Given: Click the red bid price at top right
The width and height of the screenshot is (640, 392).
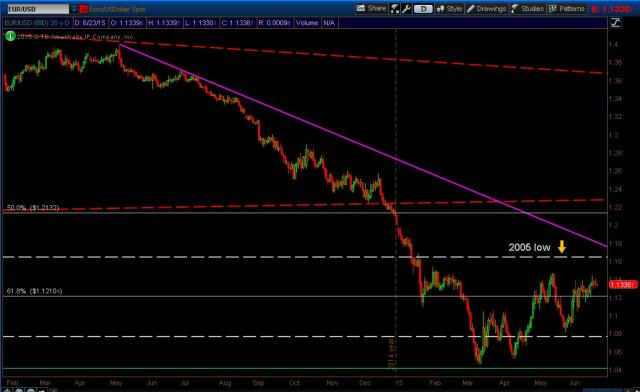Looking at the screenshot, I should coord(611,9).
